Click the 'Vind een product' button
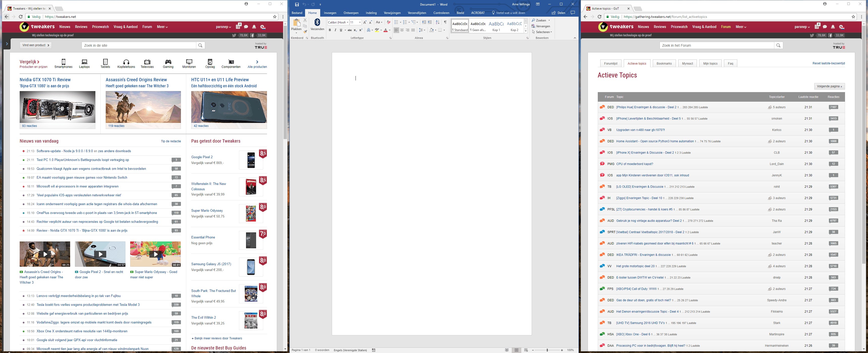 click(x=35, y=45)
